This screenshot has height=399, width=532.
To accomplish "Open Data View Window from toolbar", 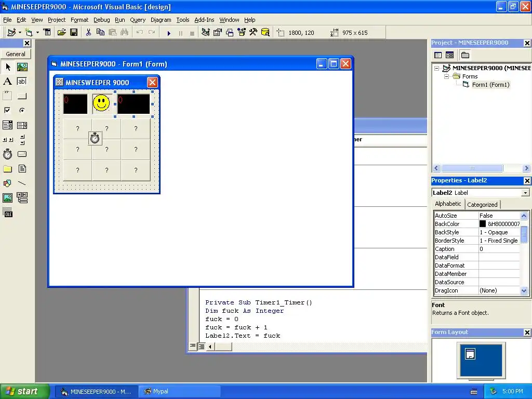I will [265, 32].
